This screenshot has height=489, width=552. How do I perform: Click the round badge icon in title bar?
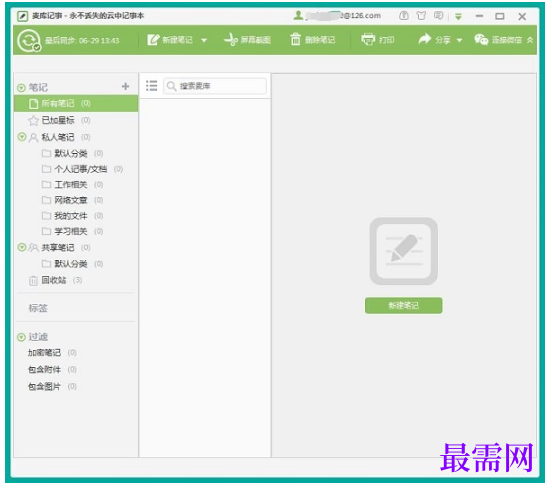[x=404, y=15]
